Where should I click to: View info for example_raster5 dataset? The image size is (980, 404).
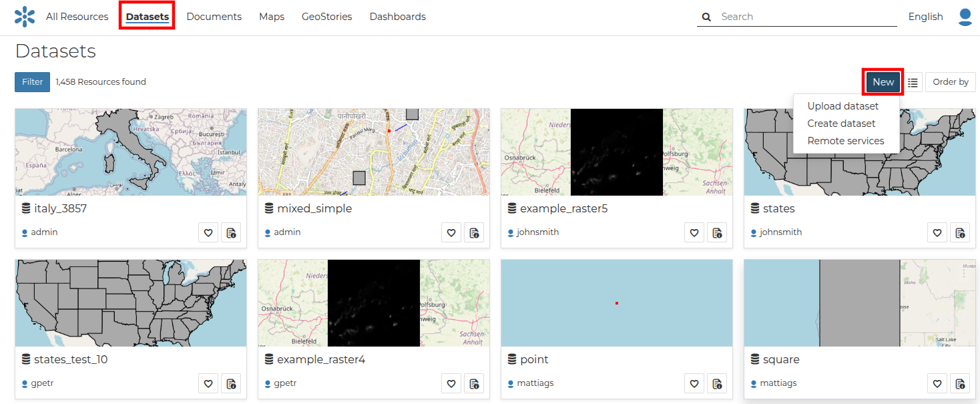717,232
